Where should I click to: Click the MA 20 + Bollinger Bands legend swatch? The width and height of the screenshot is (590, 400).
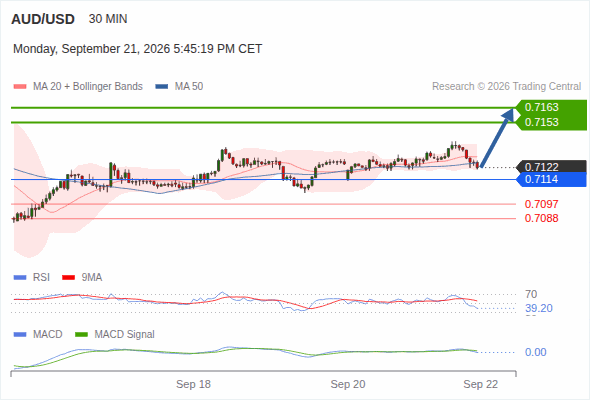pos(20,87)
